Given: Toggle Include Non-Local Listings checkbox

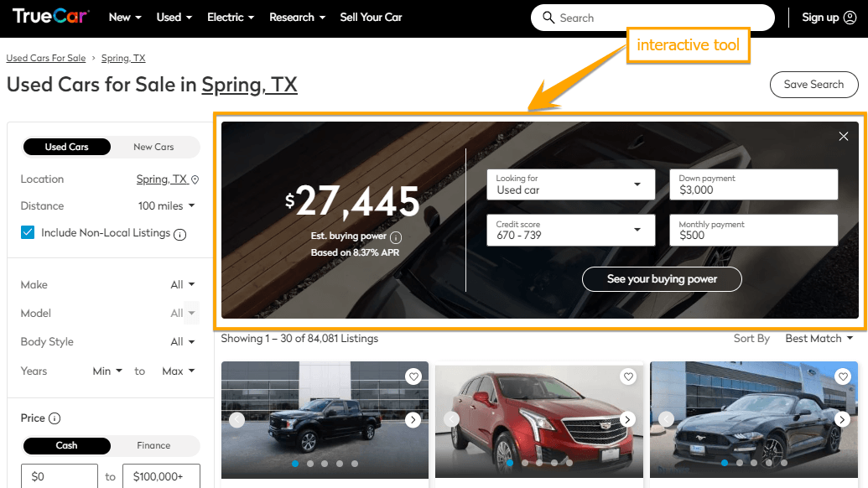Looking at the screenshot, I should 28,232.
